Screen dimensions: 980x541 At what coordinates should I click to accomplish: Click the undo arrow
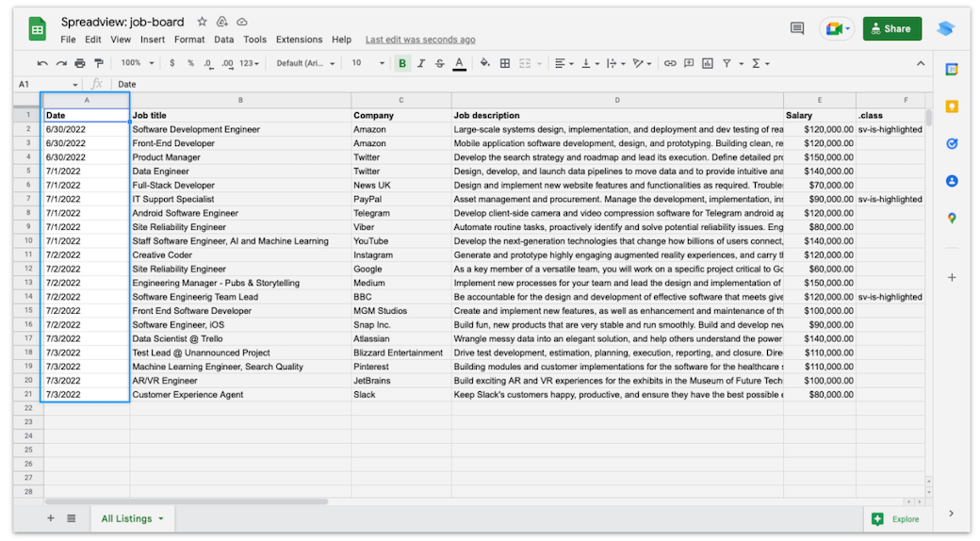pos(42,63)
